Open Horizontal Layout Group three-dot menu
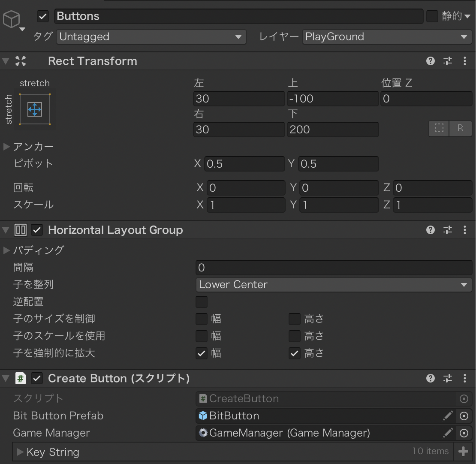 click(465, 230)
